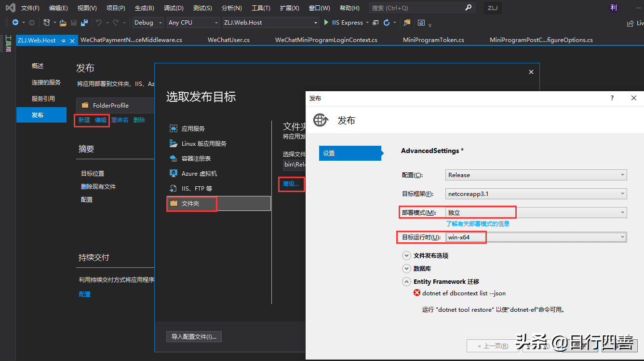Click the user account avatar 利
Screen dimensions: 644x361
coord(613,8)
